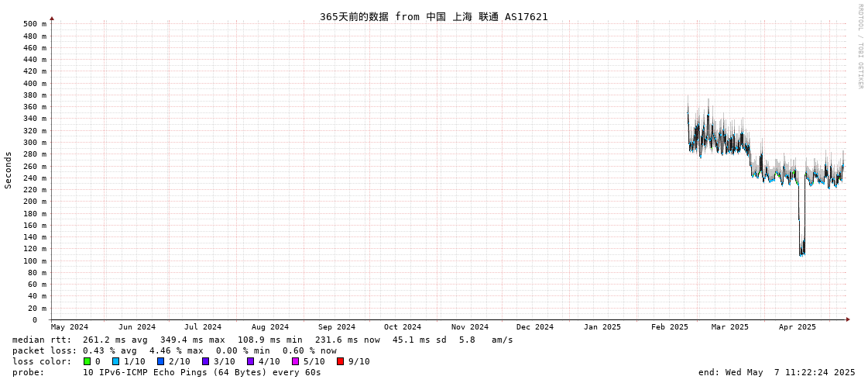Screen dimensions: 868x383
Task: Click the 'median rtt:' row label
Action: click(x=42, y=340)
